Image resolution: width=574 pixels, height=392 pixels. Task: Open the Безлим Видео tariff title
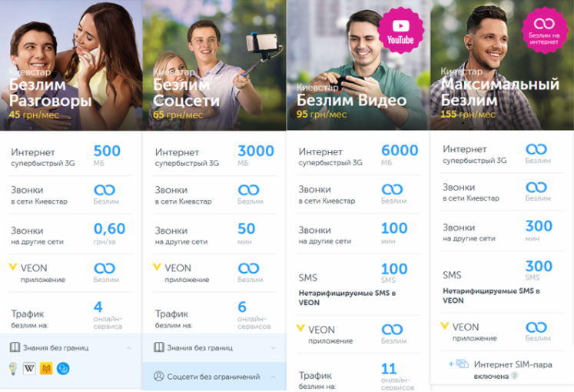[x=351, y=100]
